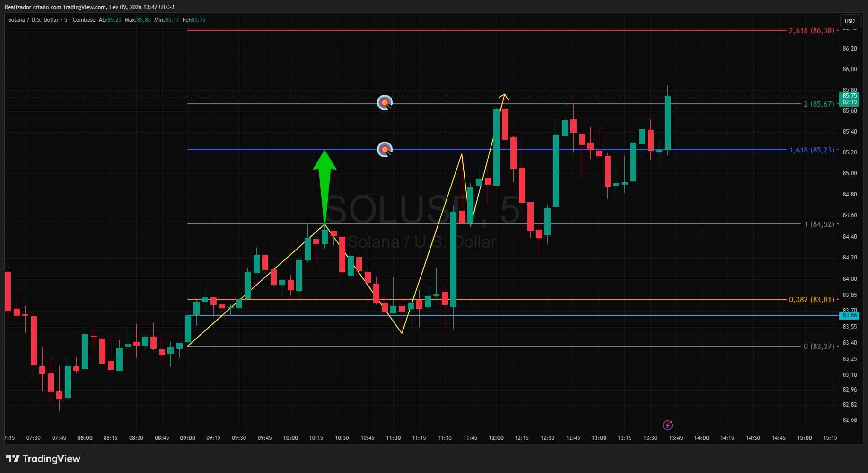Click the 15:15 time axis label
The width and height of the screenshot is (868, 473).
(x=830, y=438)
